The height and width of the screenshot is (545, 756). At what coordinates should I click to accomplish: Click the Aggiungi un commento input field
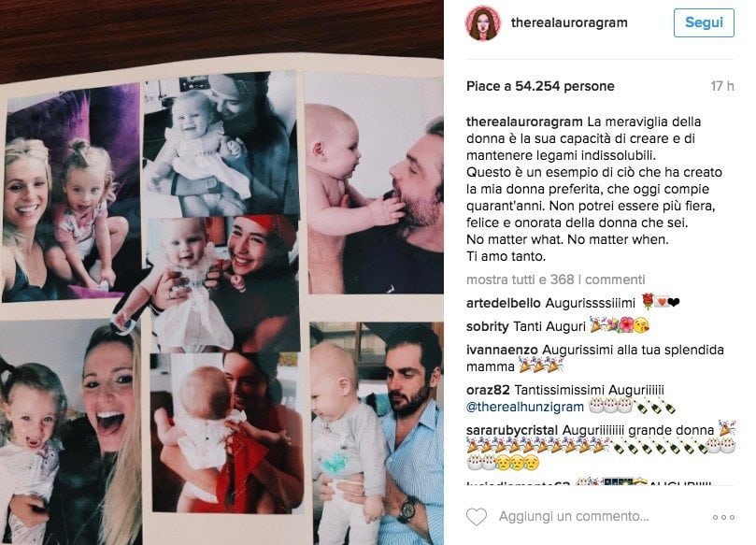574,517
